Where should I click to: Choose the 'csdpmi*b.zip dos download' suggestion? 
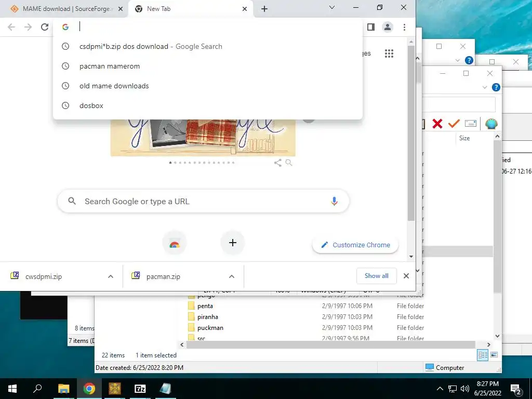tap(208, 46)
